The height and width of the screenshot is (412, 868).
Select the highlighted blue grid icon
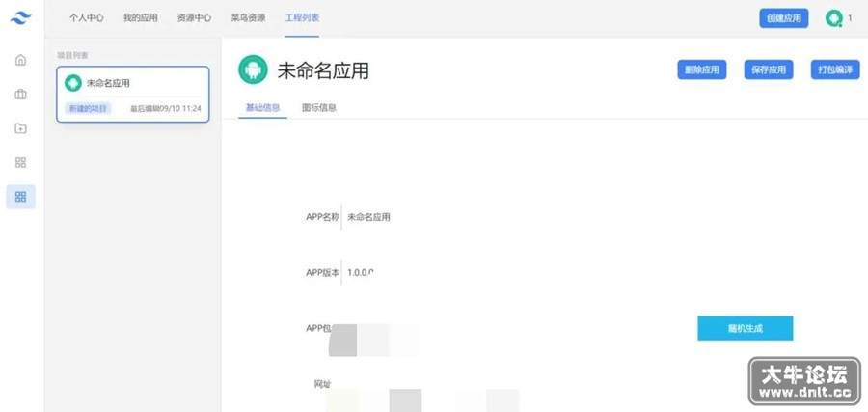pyautogui.click(x=20, y=197)
